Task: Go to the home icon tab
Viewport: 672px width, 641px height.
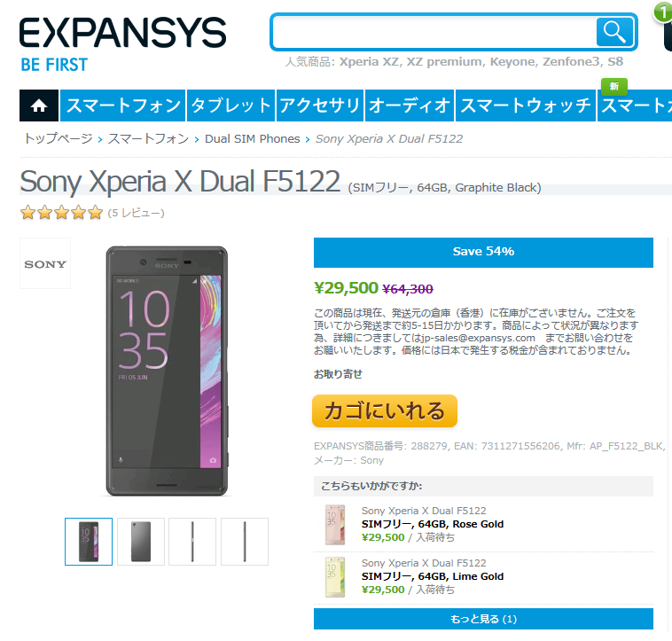Action: (x=39, y=106)
